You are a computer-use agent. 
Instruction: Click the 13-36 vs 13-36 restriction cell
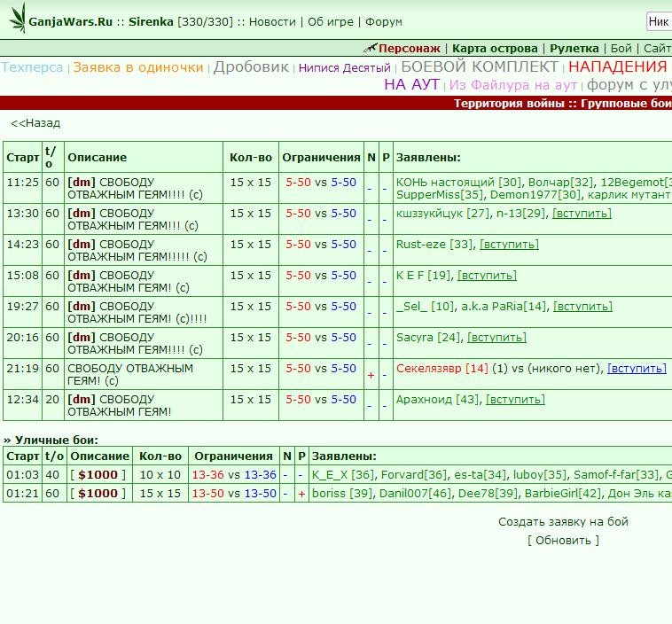click(234, 475)
